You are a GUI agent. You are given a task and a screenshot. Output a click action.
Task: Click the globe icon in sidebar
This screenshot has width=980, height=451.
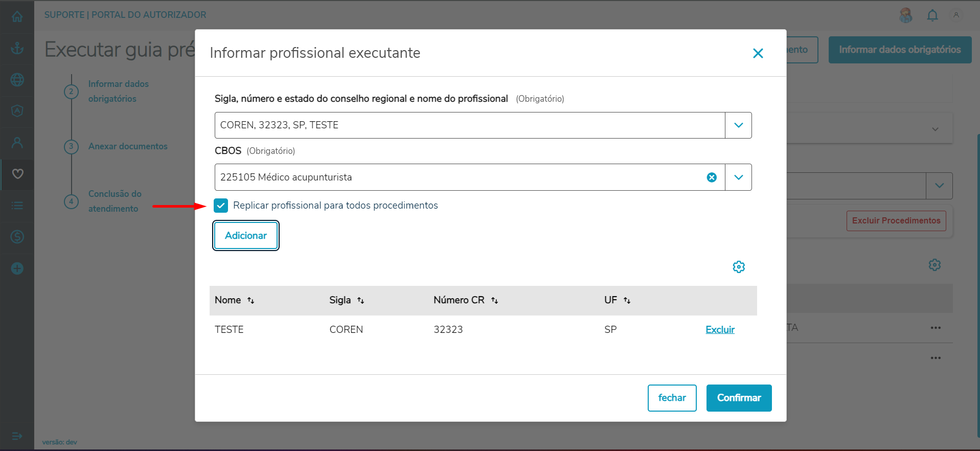click(x=17, y=80)
